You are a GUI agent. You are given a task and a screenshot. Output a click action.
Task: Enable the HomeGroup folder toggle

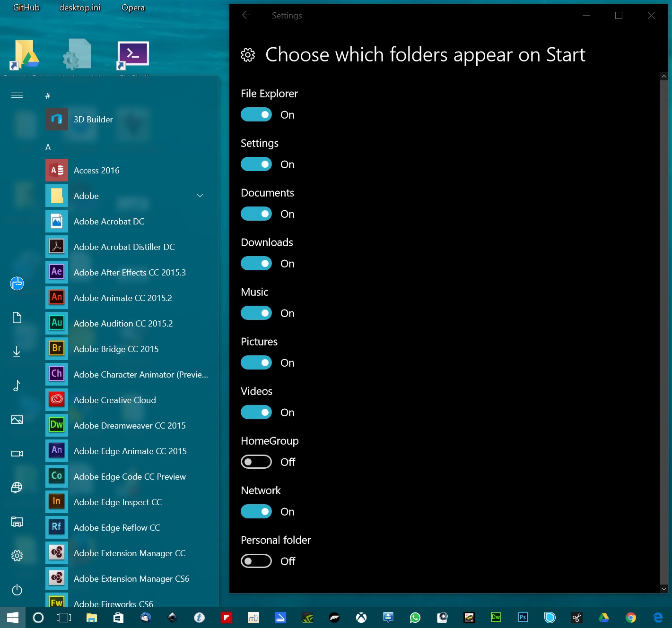pos(256,462)
